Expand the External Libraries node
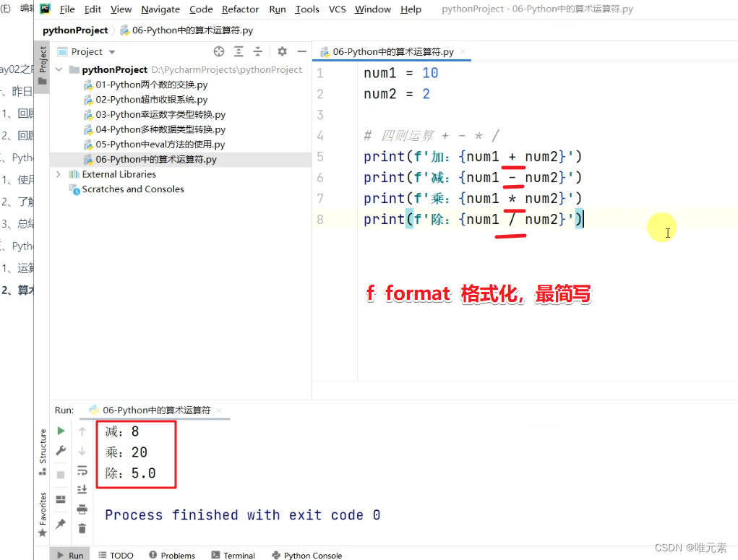The height and width of the screenshot is (560, 738). pos(59,174)
